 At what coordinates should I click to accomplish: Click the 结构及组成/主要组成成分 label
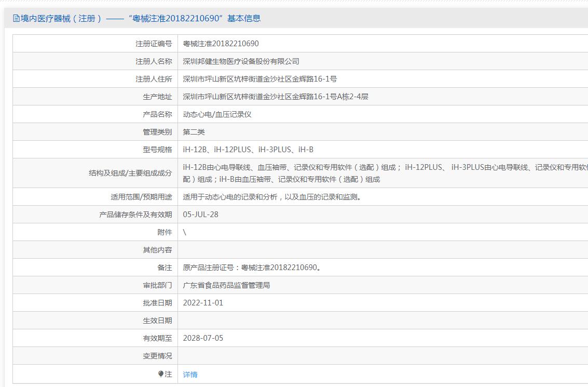(130, 173)
